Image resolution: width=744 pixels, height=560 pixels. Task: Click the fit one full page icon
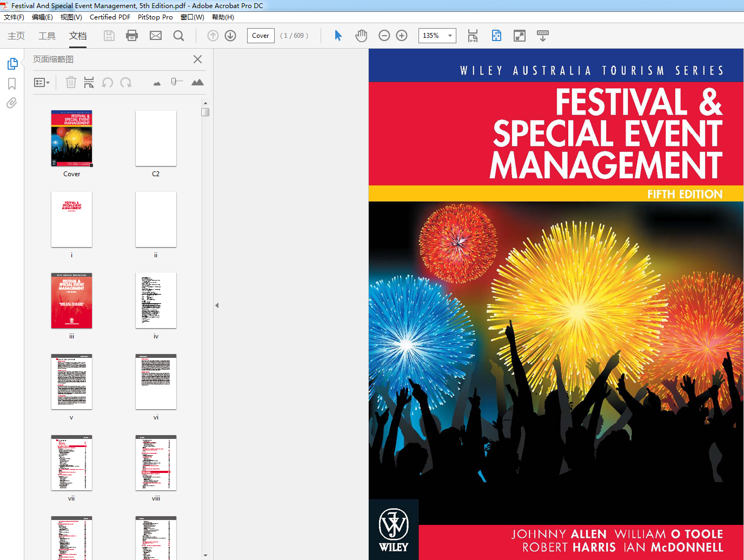point(496,36)
